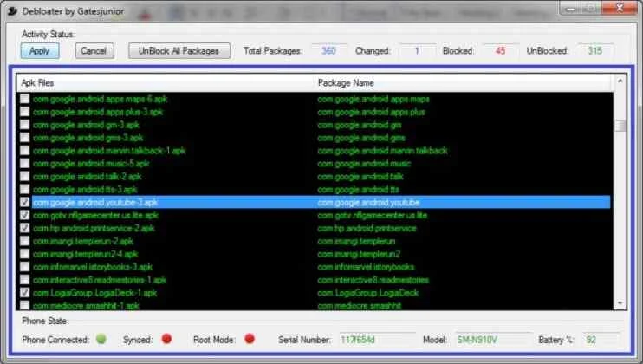Click the Model field SM-N910V
643x364 pixels.
click(494, 340)
